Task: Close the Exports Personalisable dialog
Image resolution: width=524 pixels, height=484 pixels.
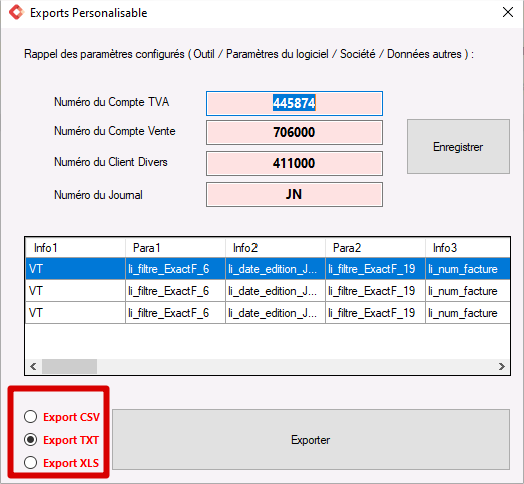Action: tap(508, 12)
